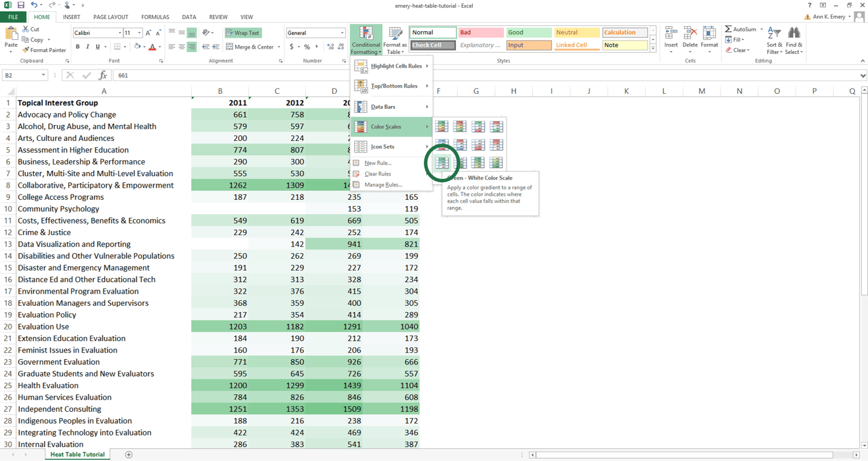868x461 pixels.
Task: Click the Save icon in quick access toolbar
Action: click(x=21, y=5)
